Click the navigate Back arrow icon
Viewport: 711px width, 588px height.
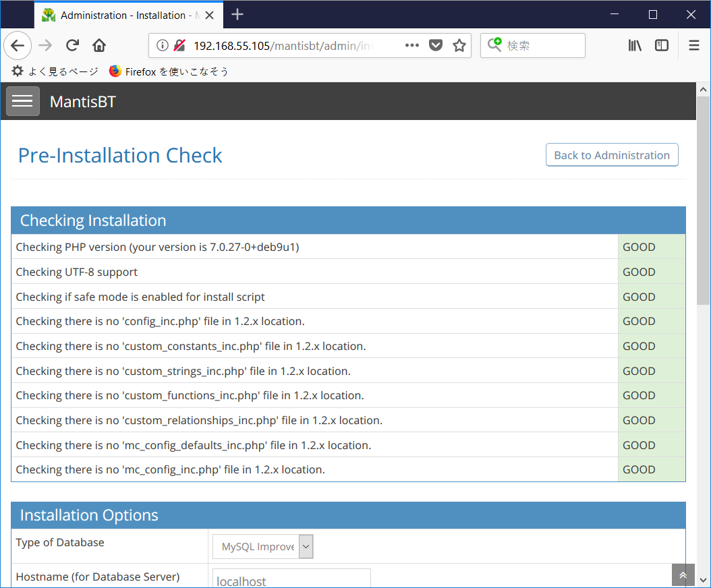coord(18,45)
